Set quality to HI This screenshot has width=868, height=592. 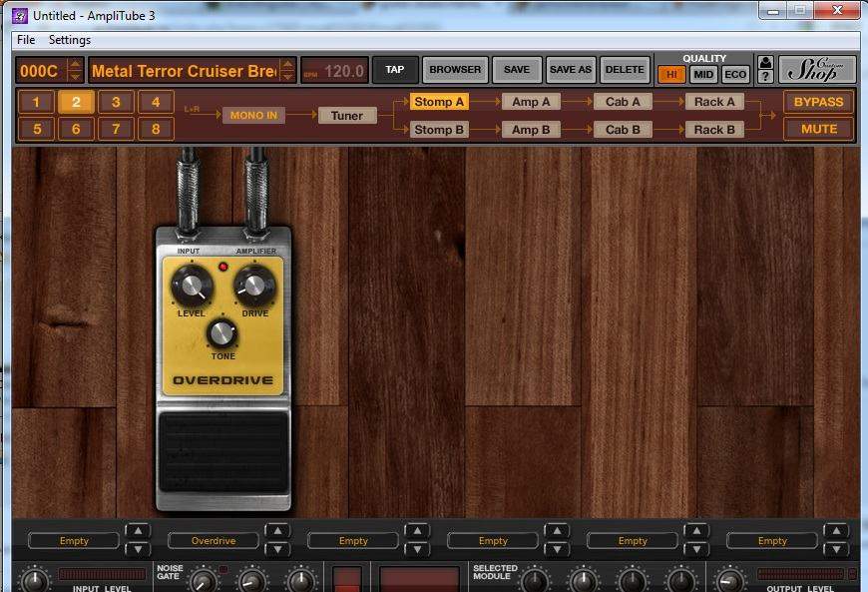pyautogui.click(x=671, y=74)
